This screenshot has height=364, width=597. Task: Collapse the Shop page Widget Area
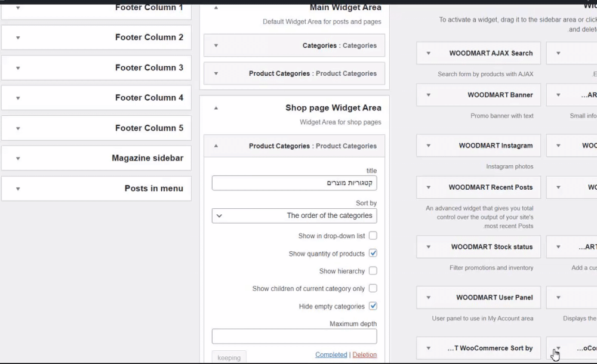click(216, 109)
